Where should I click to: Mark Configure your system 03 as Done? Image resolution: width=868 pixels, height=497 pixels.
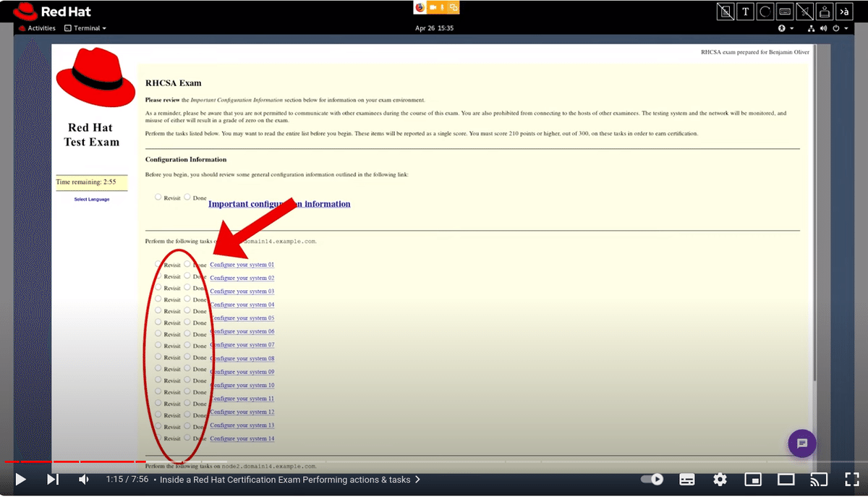(187, 287)
